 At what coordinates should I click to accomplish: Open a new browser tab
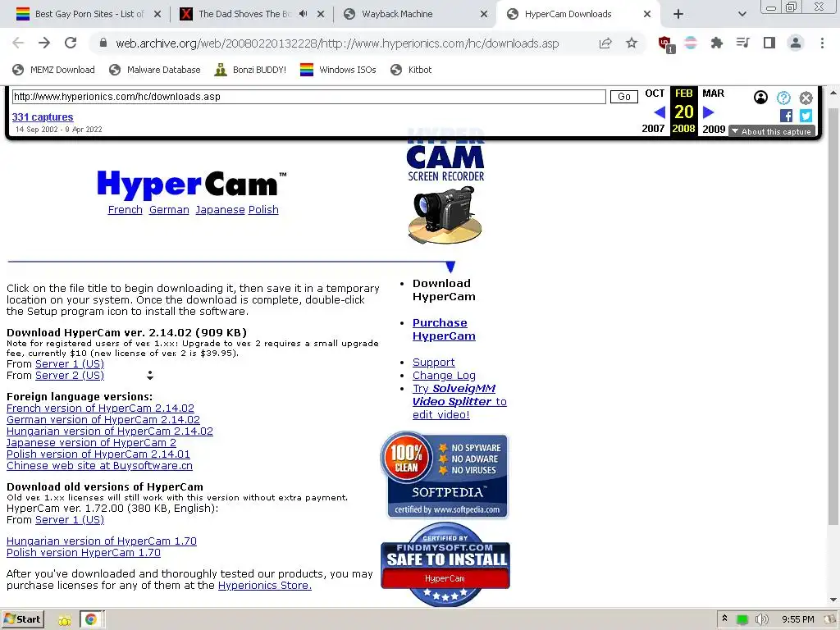678,15
